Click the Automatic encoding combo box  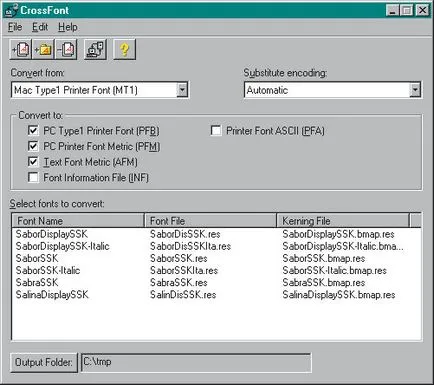(332, 90)
